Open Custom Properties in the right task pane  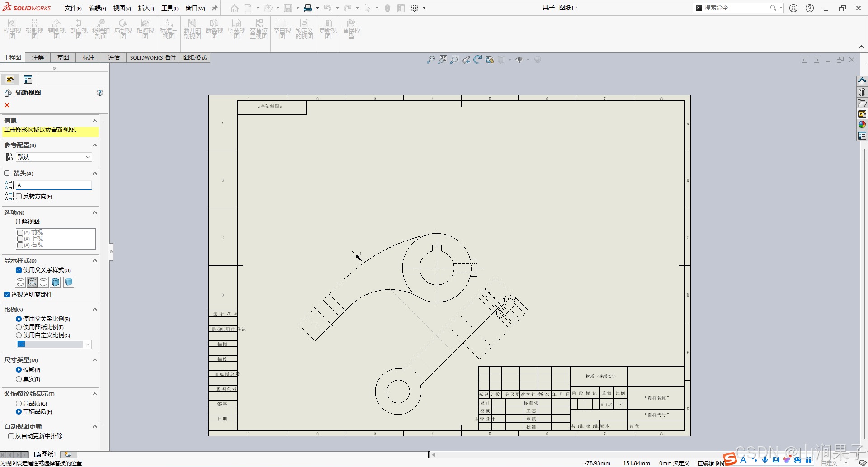[862, 136]
